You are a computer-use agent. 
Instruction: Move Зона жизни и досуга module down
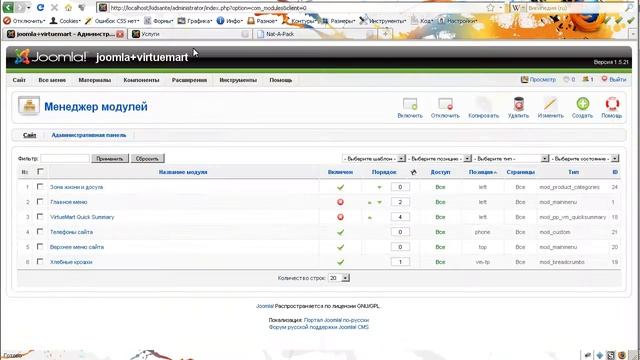[379, 187]
